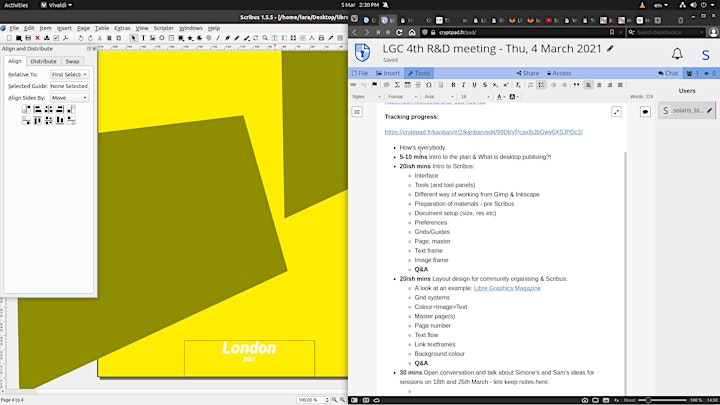
Task: Click the Undo icon in Scribus toolbar
Action: pos(81,38)
